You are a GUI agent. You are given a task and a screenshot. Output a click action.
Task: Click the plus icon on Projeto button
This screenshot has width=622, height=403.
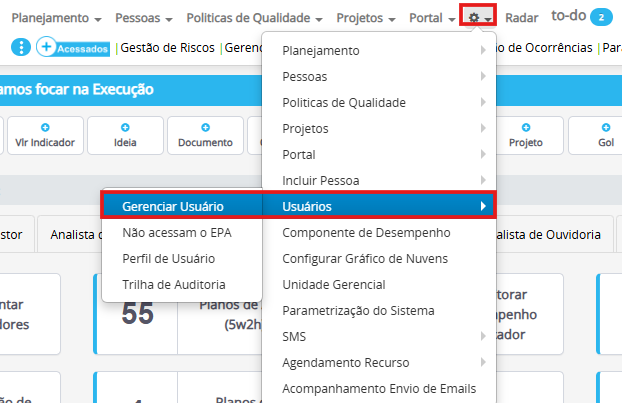coord(525,128)
